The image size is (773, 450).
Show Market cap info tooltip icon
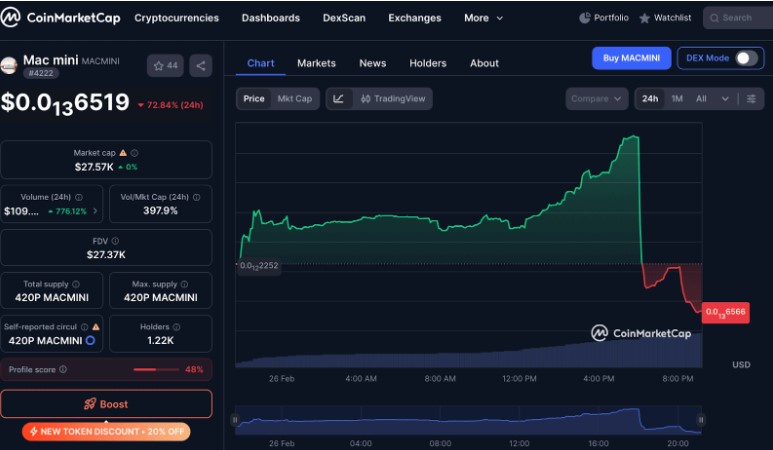[x=135, y=153]
